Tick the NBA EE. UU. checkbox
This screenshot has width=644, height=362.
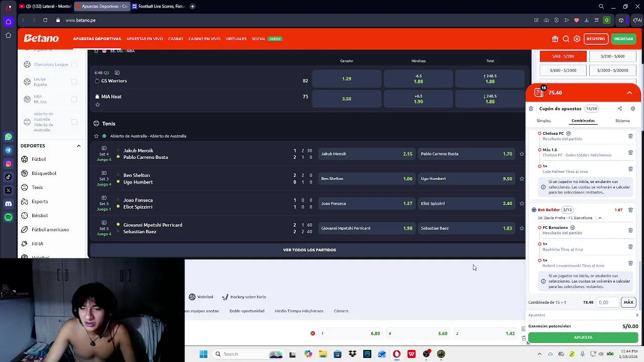(x=74, y=99)
